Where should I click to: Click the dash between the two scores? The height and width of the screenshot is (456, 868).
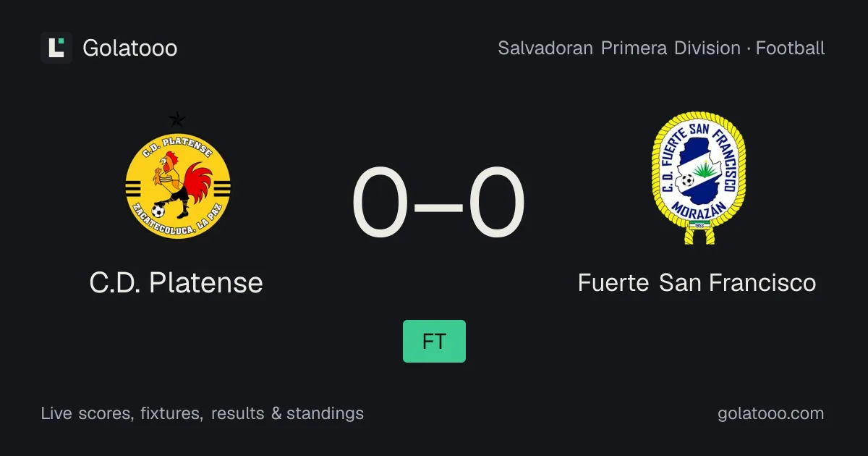[x=439, y=205]
